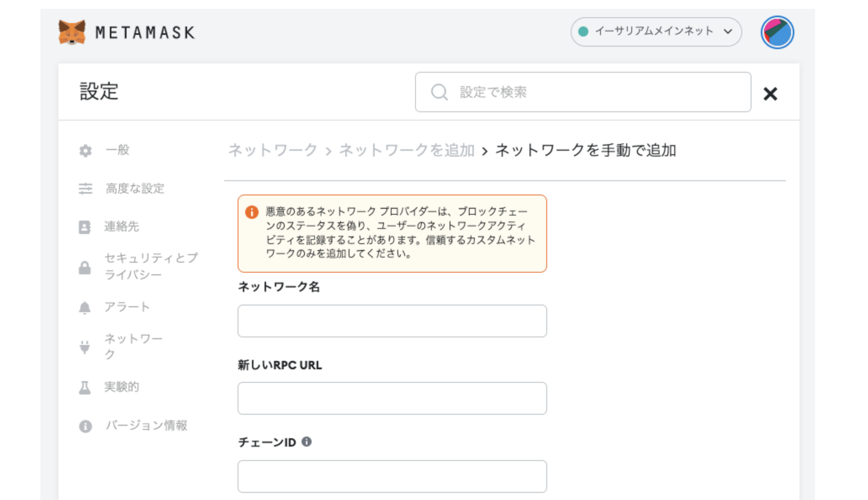Open the イーサリアムメインネット network dropdown

(x=656, y=32)
